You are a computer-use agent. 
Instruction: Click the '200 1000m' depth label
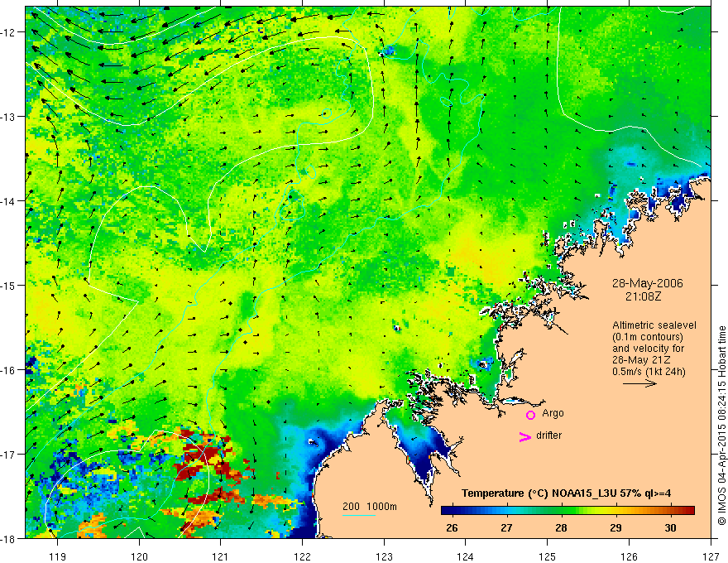point(370,507)
